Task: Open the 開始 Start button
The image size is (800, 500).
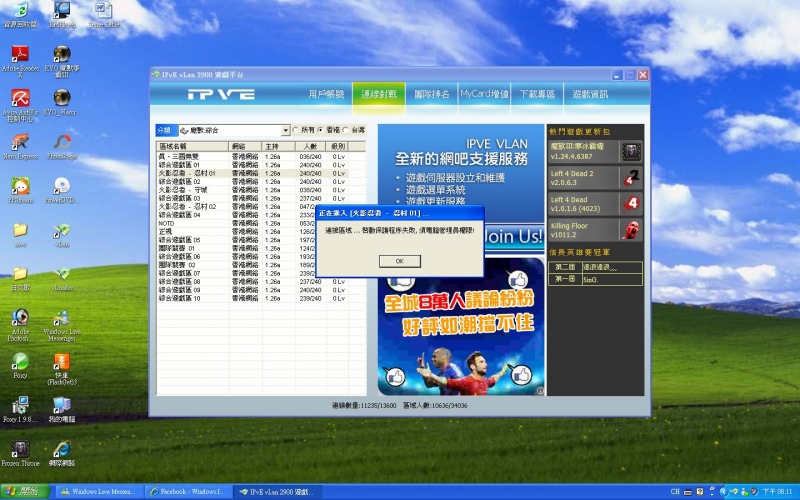Action: [24, 491]
